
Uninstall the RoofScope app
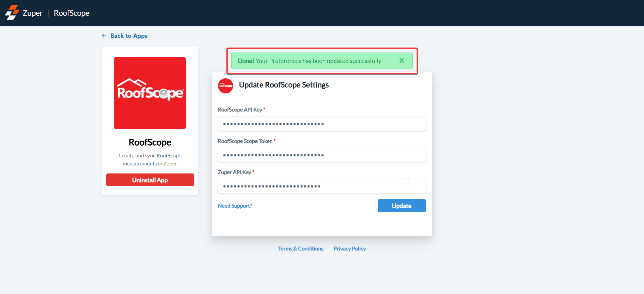150,180
